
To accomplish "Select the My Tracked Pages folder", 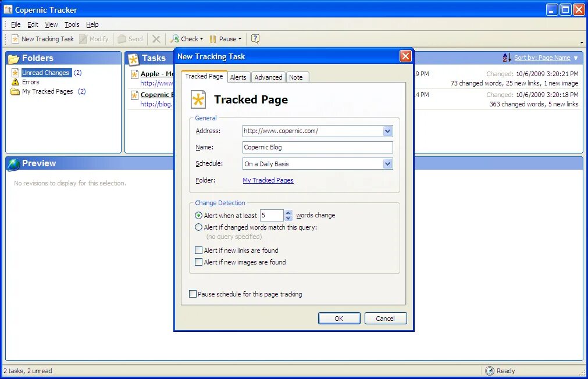I will pyautogui.click(x=47, y=91).
